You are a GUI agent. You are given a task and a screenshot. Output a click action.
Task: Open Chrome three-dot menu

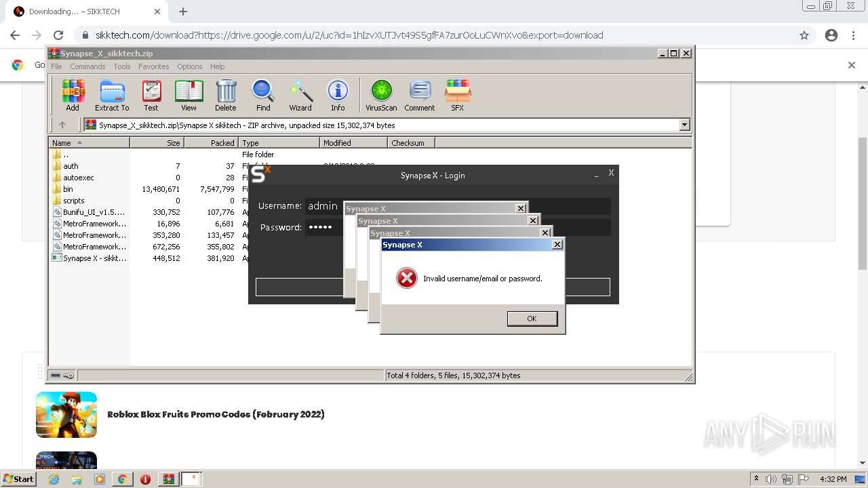[x=854, y=35]
